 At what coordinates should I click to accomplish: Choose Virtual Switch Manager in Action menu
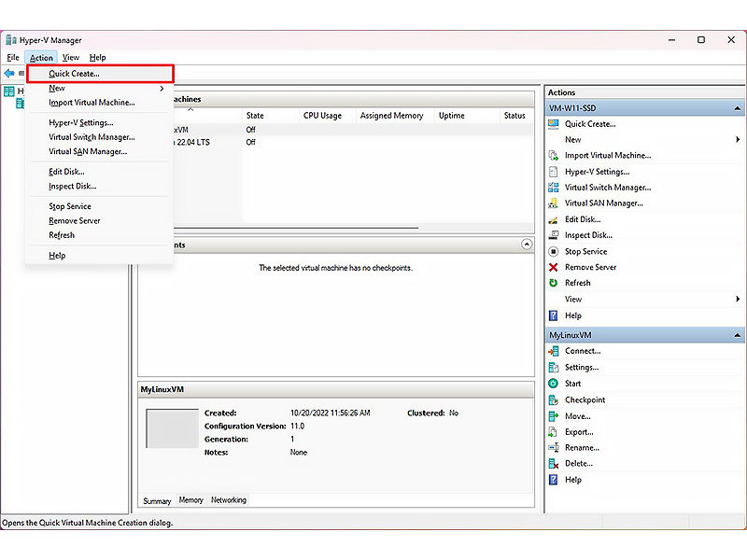point(99,137)
